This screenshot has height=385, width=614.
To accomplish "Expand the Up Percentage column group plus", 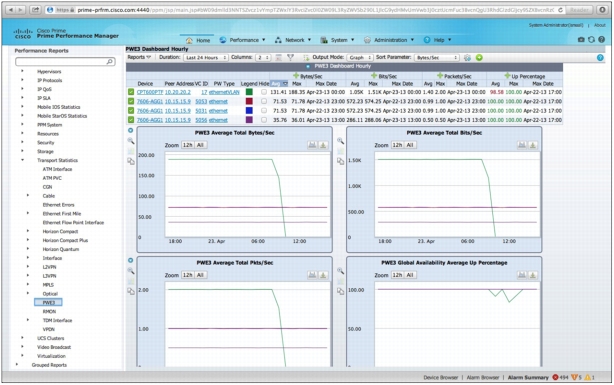I will pyautogui.click(x=507, y=76).
